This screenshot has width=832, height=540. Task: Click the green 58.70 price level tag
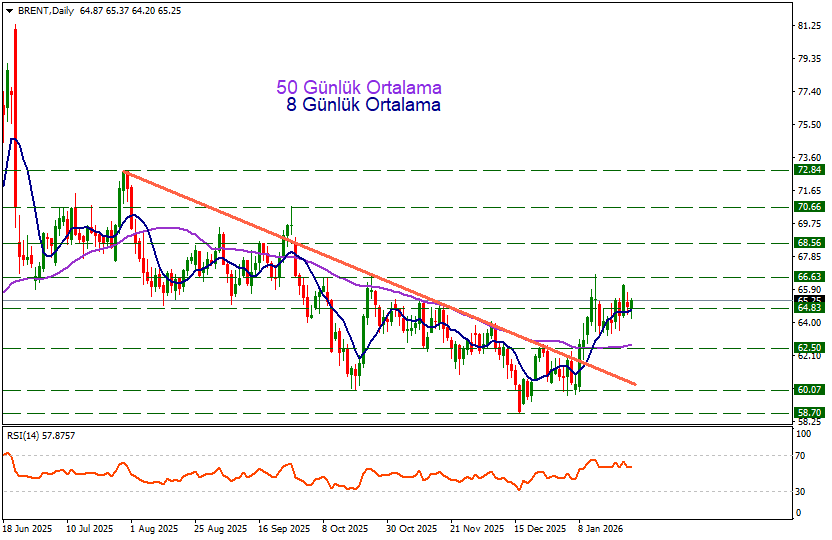click(808, 412)
